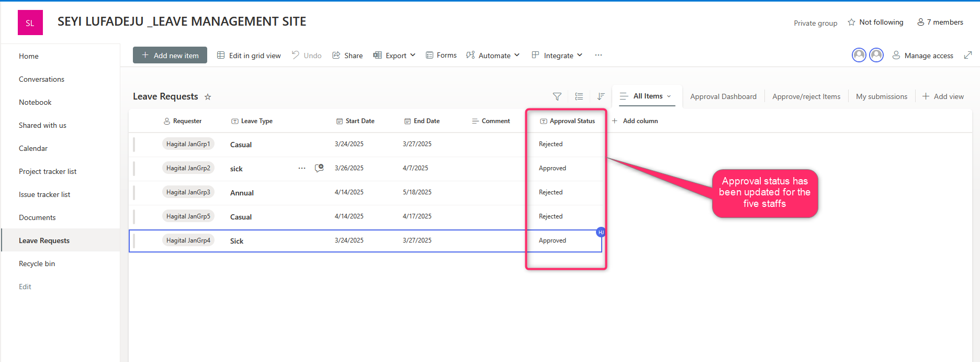Click the Undo command
The width and height of the screenshot is (980, 362).
pos(307,55)
